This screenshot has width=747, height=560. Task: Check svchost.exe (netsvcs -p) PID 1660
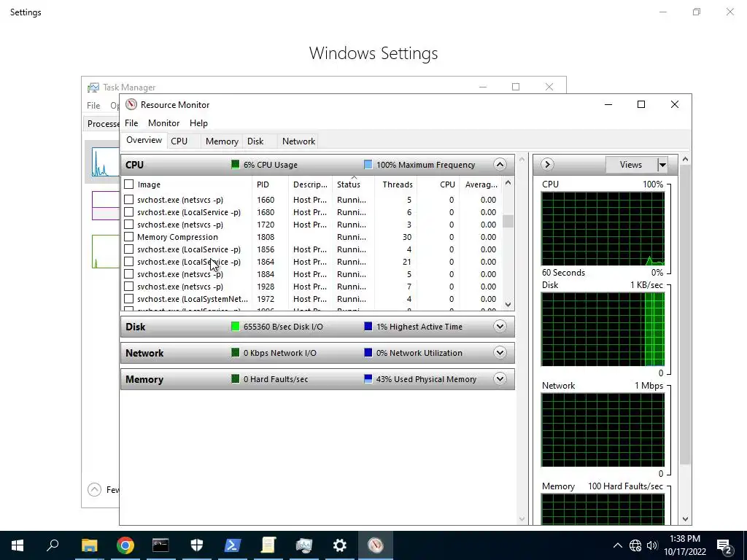point(128,200)
